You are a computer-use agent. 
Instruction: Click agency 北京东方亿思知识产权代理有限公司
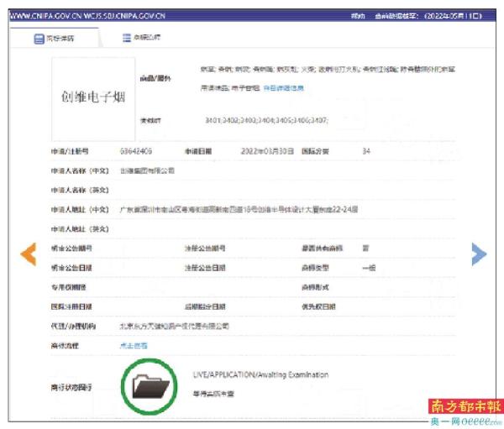(174, 326)
